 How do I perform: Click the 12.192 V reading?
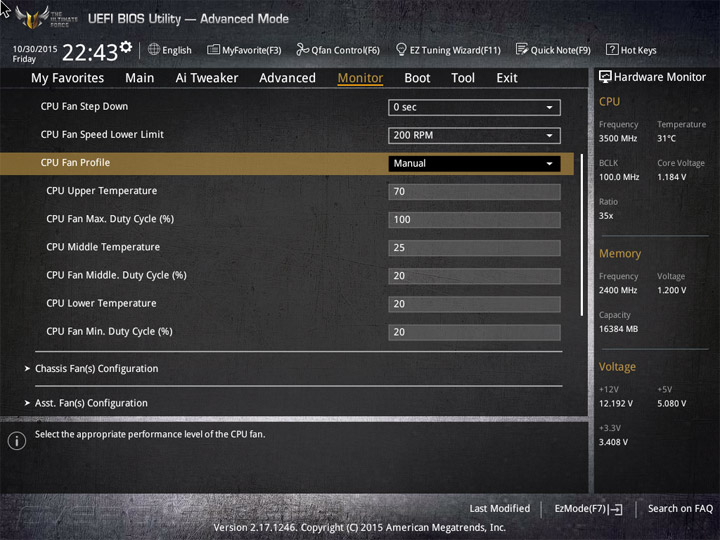(615, 403)
